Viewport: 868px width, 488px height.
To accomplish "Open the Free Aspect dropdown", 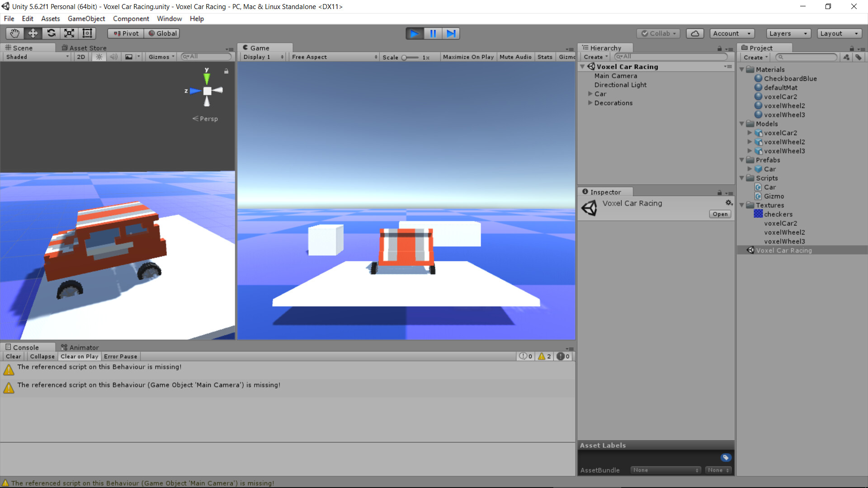I will pos(334,56).
